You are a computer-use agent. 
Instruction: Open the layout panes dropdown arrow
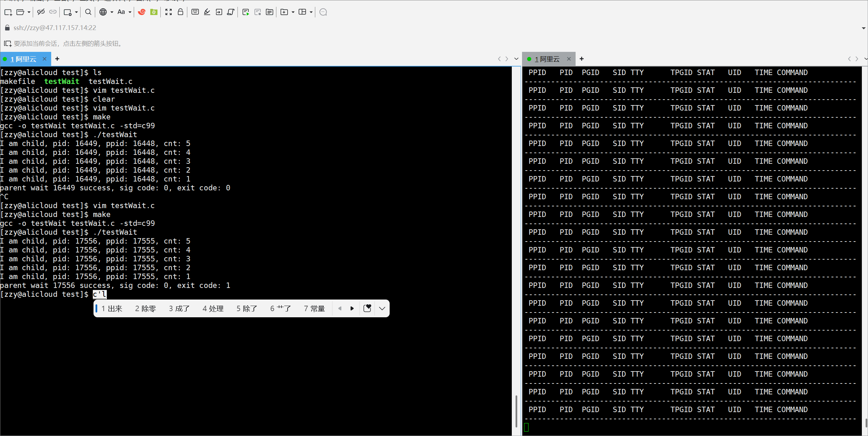click(x=311, y=12)
